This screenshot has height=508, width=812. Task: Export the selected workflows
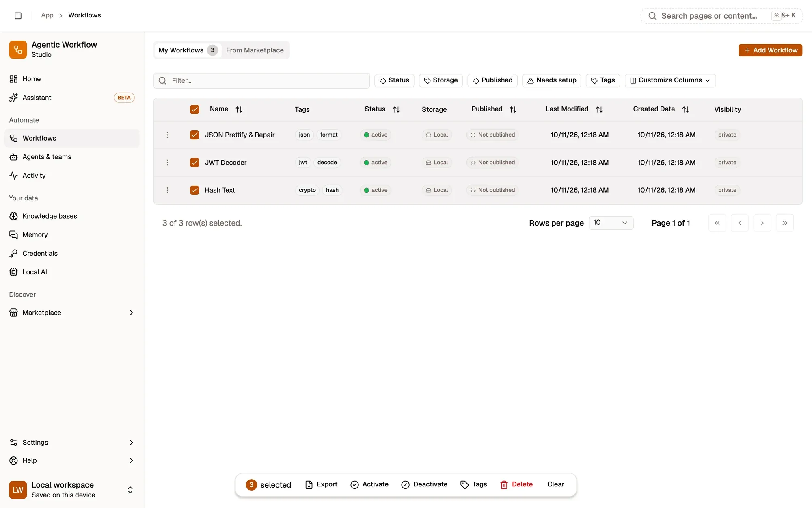[x=321, y=484]
